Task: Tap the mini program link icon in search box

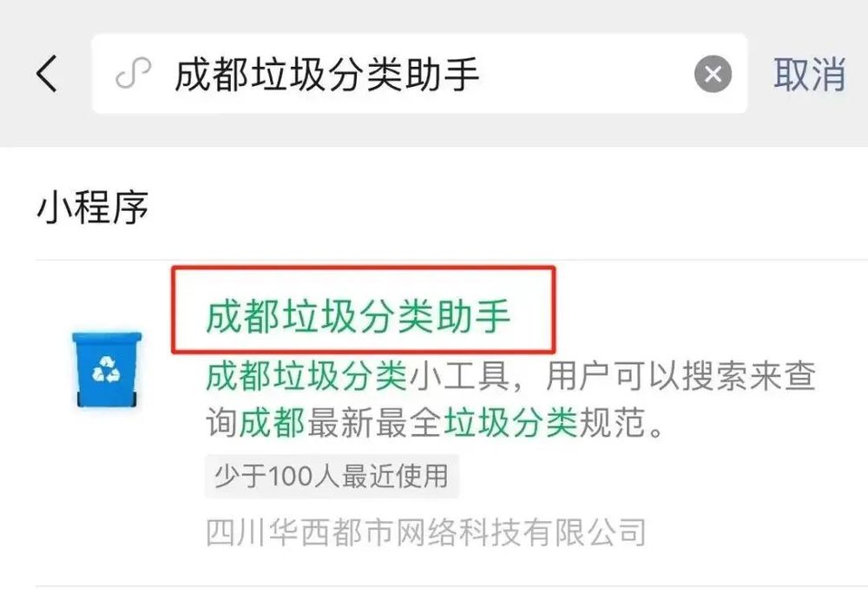Action: point(134,73)
